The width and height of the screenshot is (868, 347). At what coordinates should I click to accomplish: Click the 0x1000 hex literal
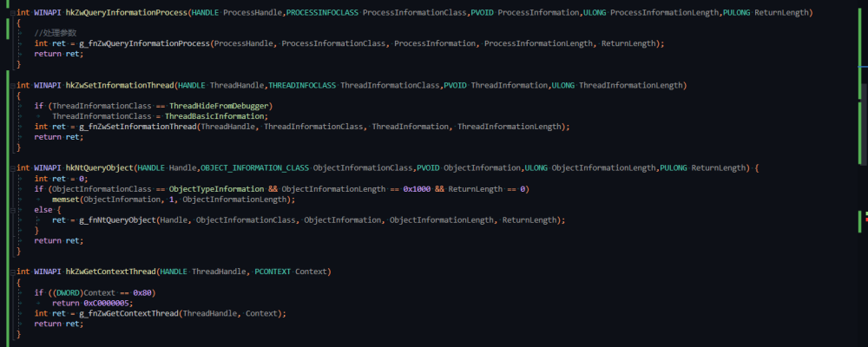(420, 188)
